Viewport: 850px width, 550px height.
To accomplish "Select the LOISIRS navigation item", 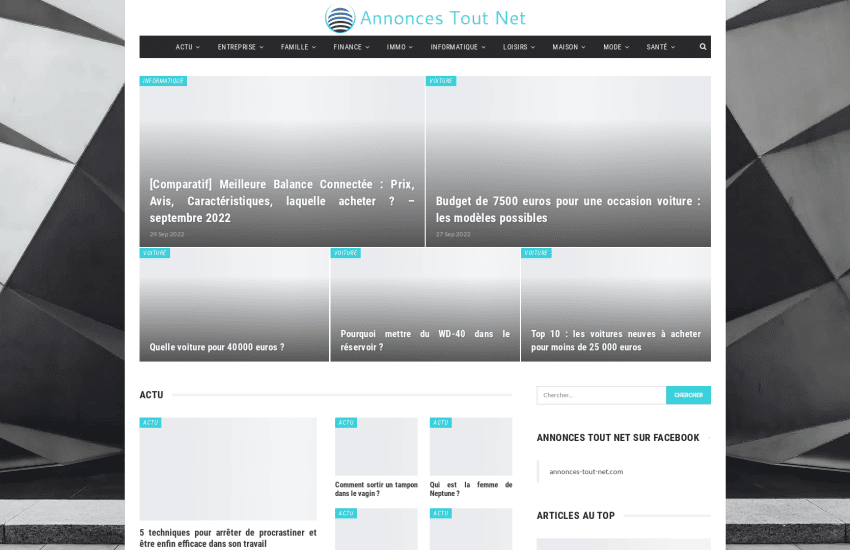I will pyautogui.click(x=518, y=47).
